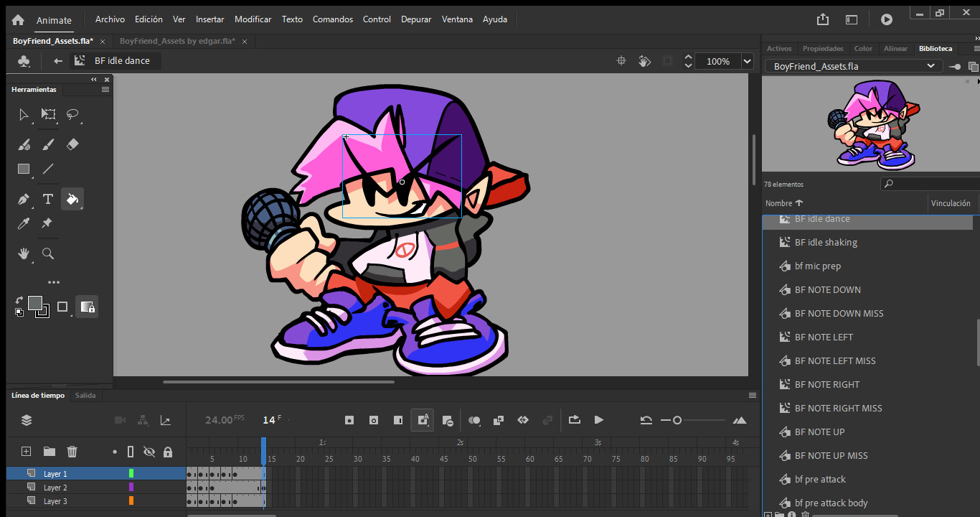Open the stage zoom 100% dropdown
This screenshot has height=517, width=980.
pyautogui.click(x=747, y=62)
